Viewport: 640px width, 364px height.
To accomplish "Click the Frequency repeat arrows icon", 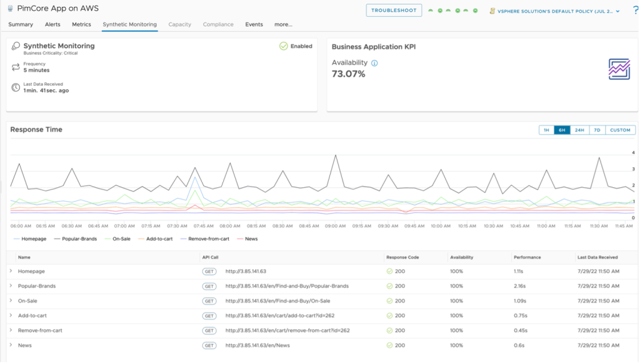I will [x=16, y=67].
